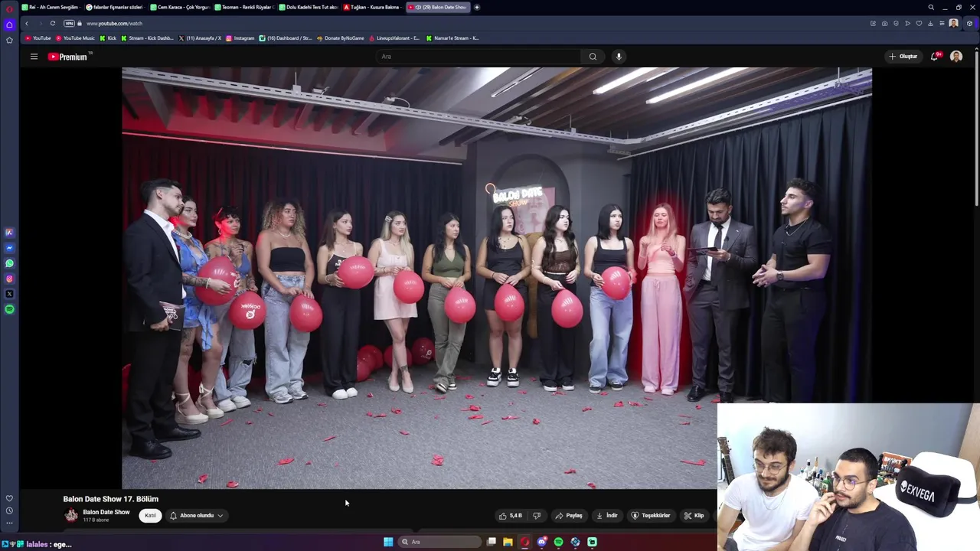Dislike the video
The width and height of the screenshot is (980, 551).
click(x=537, y=516)
